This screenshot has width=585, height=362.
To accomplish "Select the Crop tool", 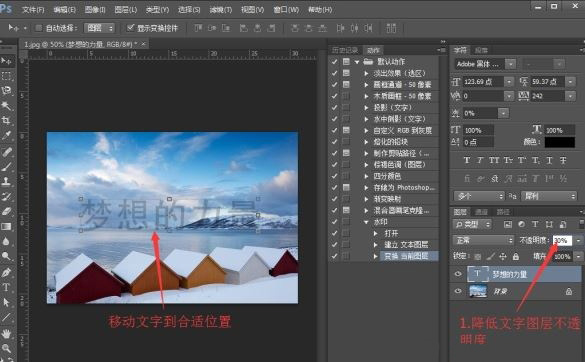I will point(6,120).
